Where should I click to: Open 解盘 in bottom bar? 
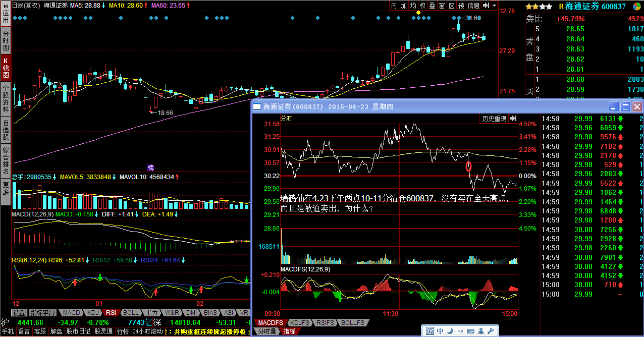[56, 332]
